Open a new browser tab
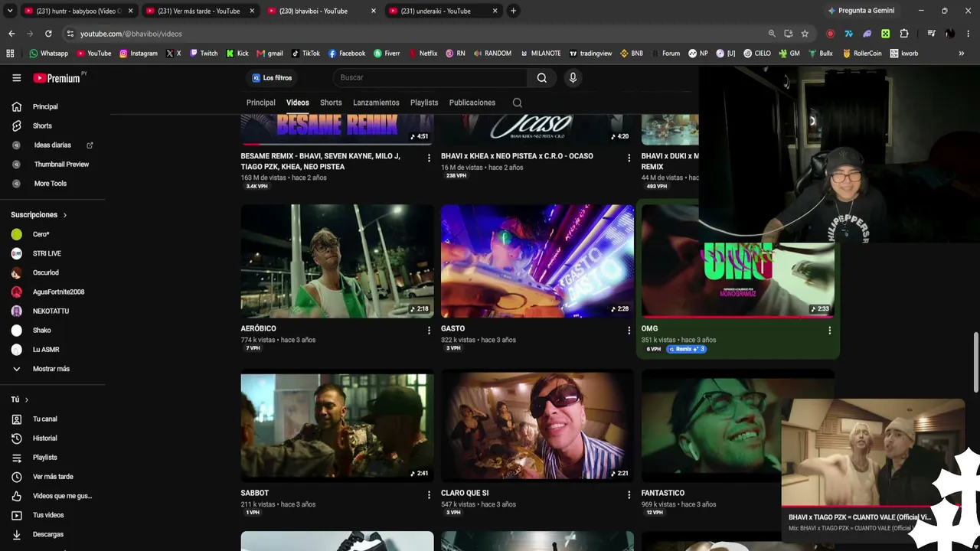The height and width of the screenshot is (551, 980). point(513,11)
